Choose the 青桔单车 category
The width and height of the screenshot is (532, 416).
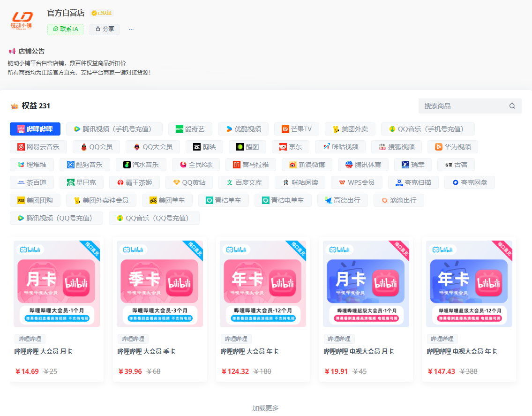coord(224,200)
